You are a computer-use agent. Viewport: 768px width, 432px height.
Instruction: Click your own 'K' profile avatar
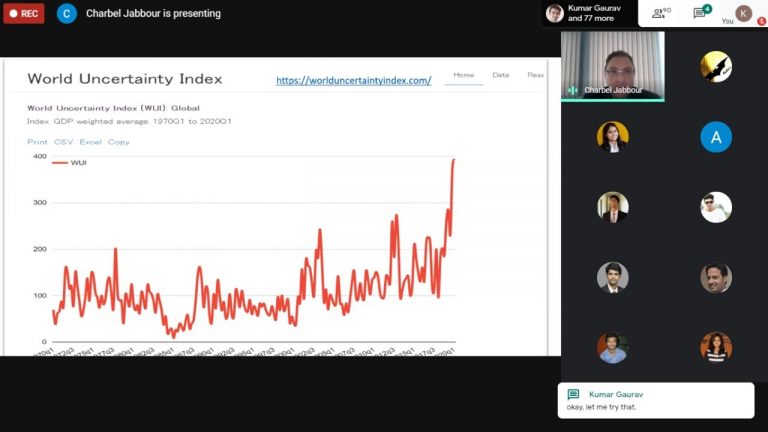(743, 13)
